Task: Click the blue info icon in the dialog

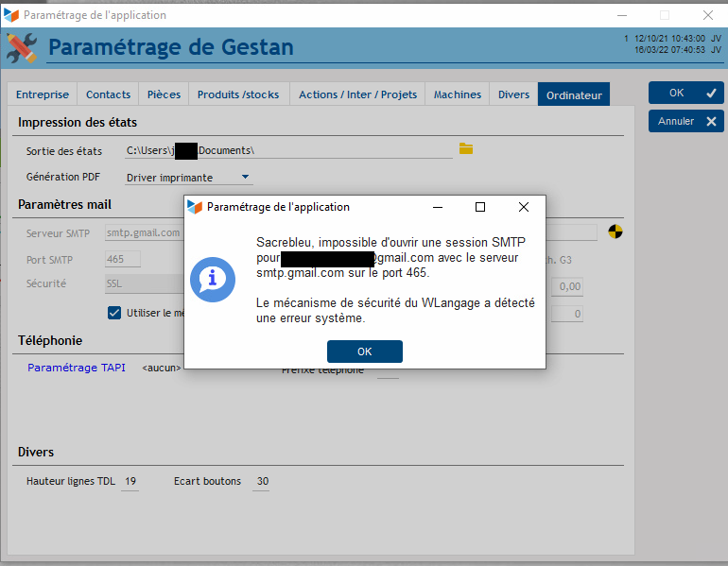Action: [x=213, y=279]
